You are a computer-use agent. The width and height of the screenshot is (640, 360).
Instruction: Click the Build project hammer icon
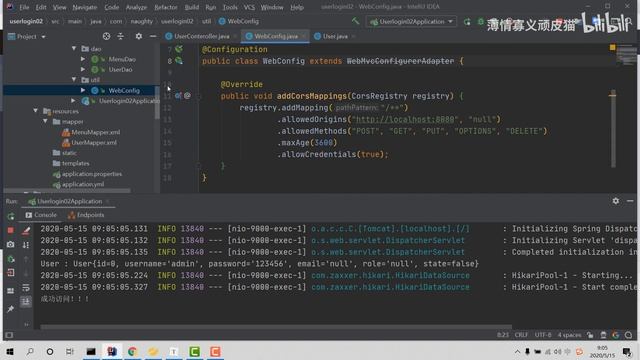click(356, 21)
